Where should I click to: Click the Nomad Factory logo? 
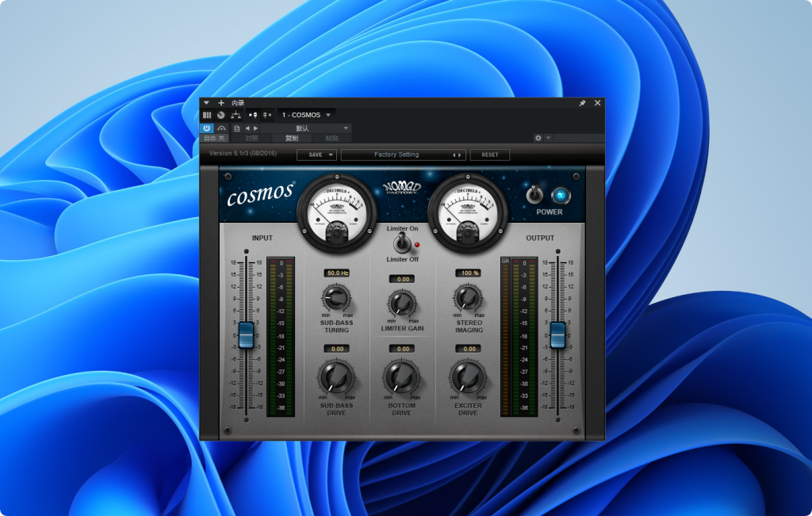click(x=402, y=187)
